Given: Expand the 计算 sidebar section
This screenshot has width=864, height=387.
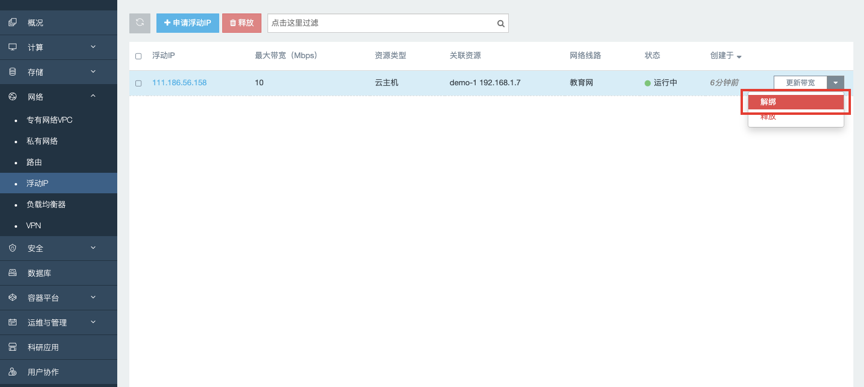Looking at the screenshot, I should (x=93, y=47).
